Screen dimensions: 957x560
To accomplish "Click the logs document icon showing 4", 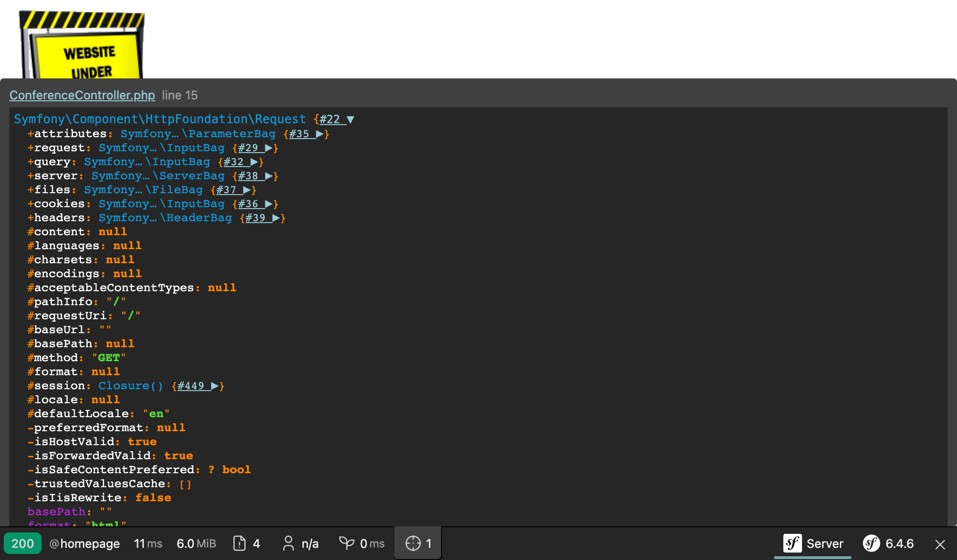I will pyautogui.click(x=239, y=543).
